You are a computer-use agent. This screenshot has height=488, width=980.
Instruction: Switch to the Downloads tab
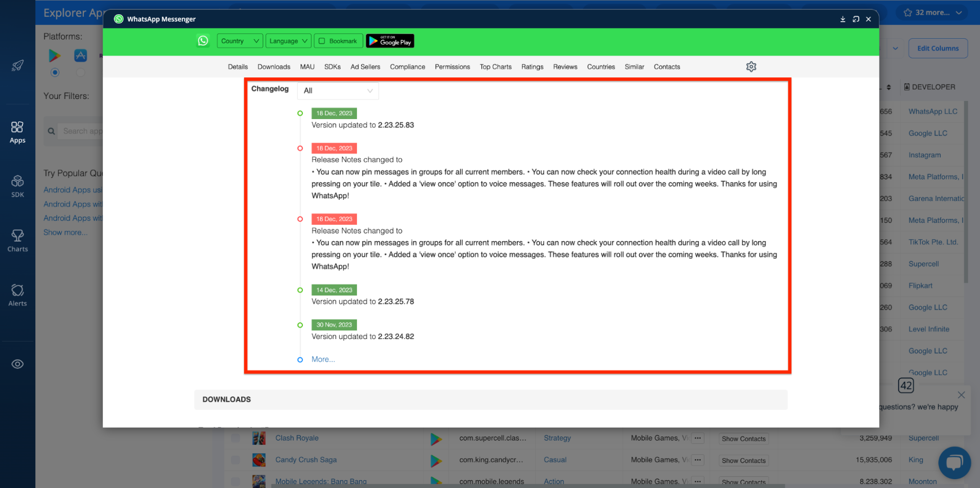274,67
